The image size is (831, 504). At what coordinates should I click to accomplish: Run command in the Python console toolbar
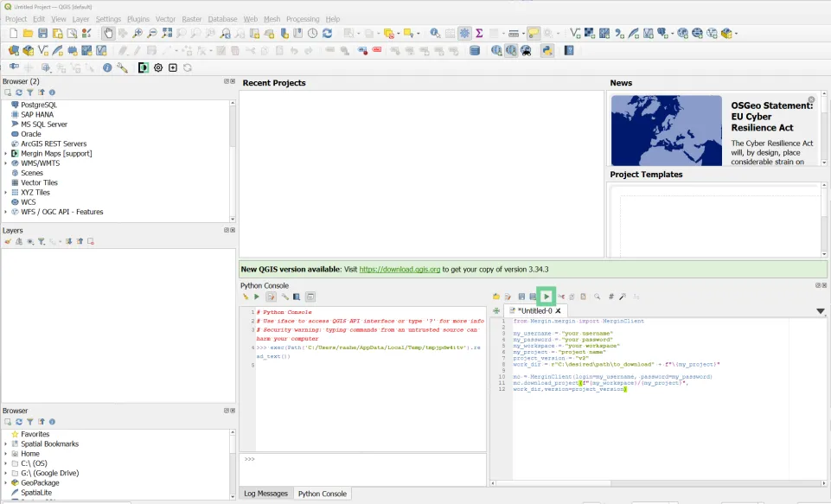click(257, 297)
